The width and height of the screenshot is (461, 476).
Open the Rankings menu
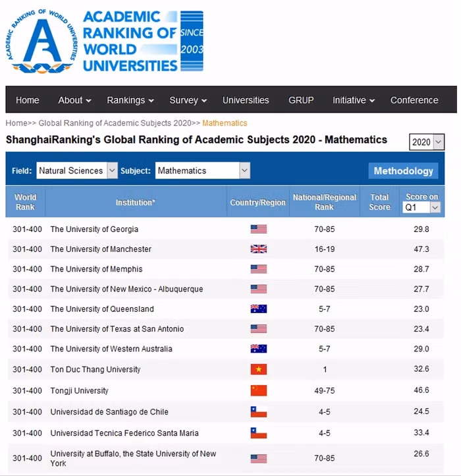pos(130,100)
